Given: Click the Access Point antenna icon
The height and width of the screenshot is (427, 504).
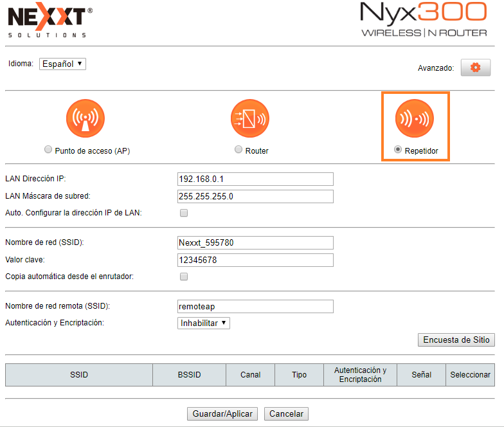Looking at the screenshot, I should coord(85,118).
